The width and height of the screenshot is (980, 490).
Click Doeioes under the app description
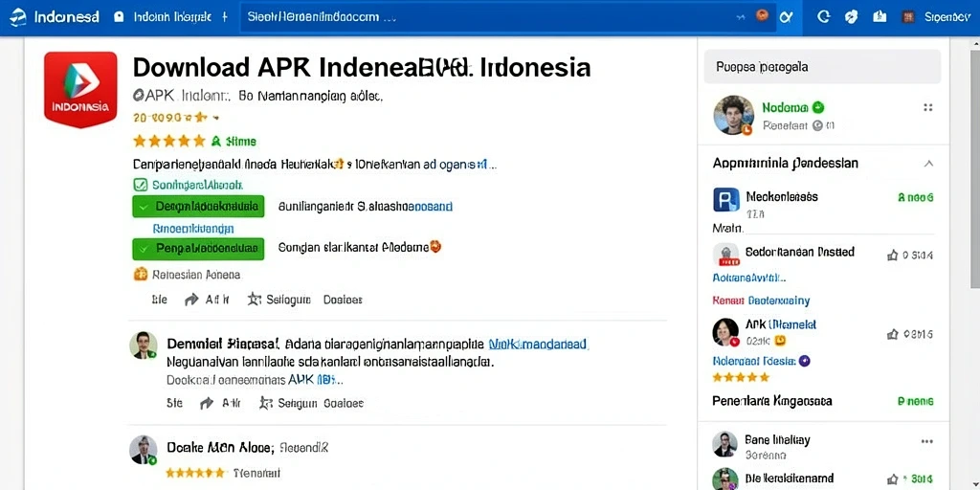343,300
